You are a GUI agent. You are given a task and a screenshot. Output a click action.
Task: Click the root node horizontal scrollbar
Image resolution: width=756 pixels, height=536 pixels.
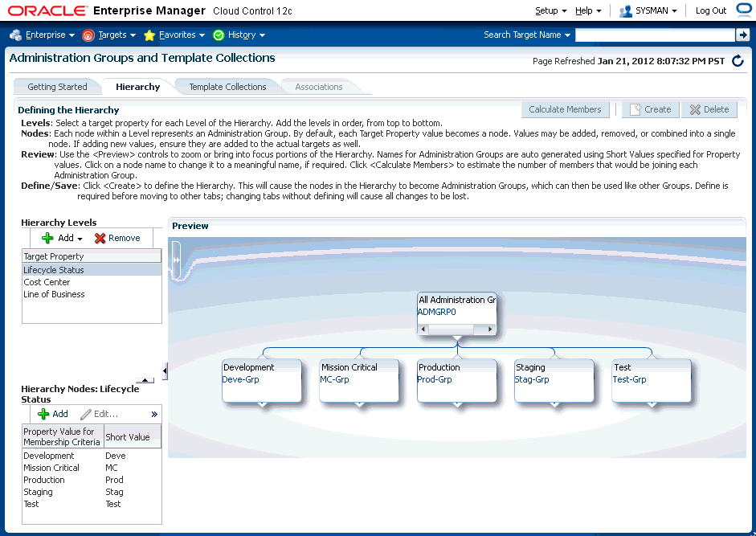click(x=456, y=329)
